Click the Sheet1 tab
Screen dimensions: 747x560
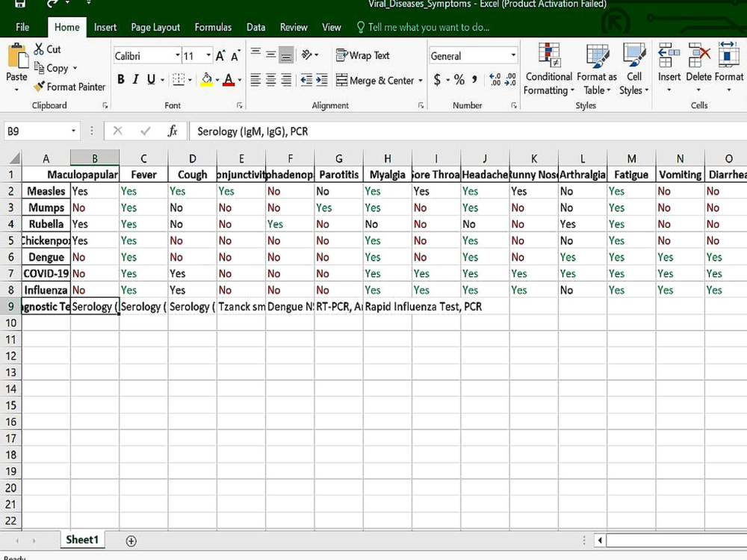[x=82, y=540]
